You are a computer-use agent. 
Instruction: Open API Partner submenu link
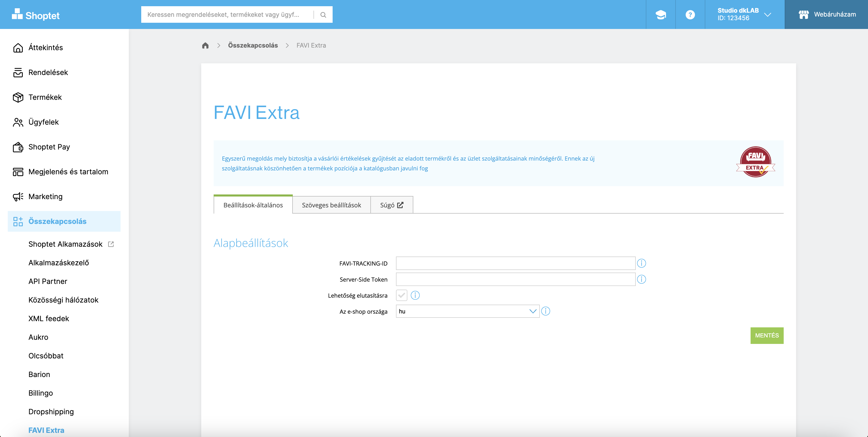click(48, 281)
